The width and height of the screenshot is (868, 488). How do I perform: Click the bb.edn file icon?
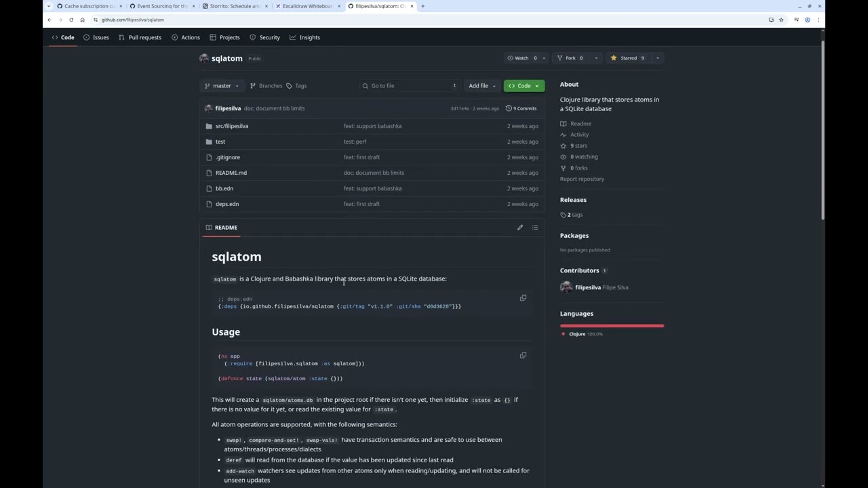click(209, 188)
